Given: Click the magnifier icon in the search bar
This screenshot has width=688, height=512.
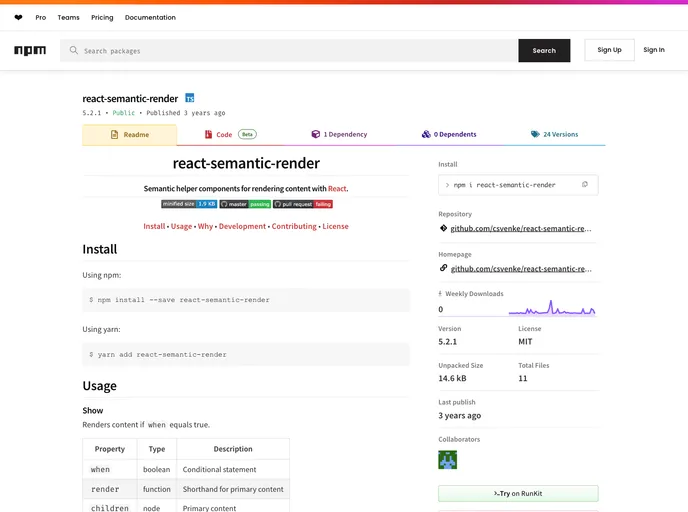Looking at the screenshot, I should click(x=74, y=50).
